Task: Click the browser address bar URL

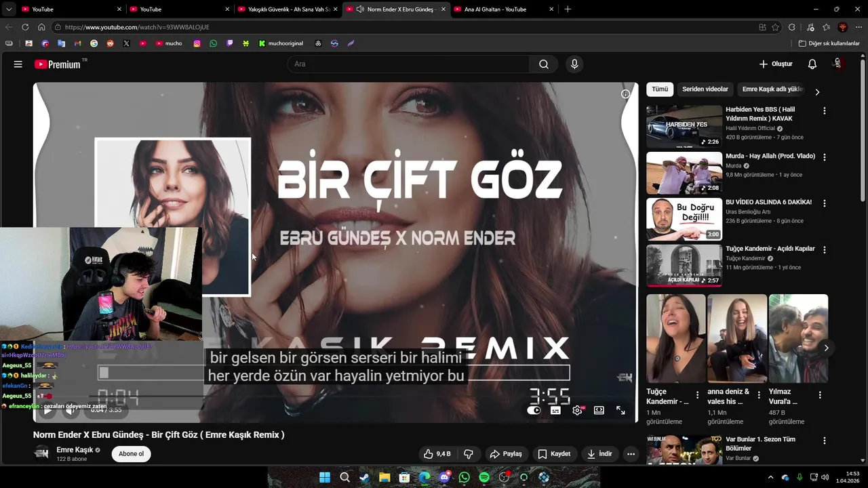Action: coord(138,27)
